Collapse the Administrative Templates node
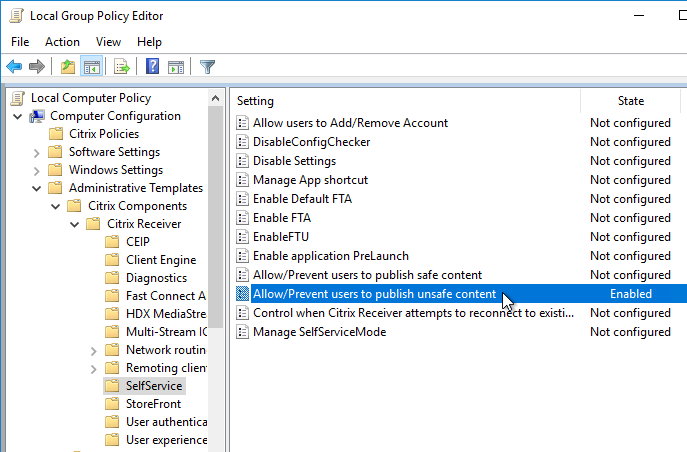687x452 pixels. tap(37, 188)
